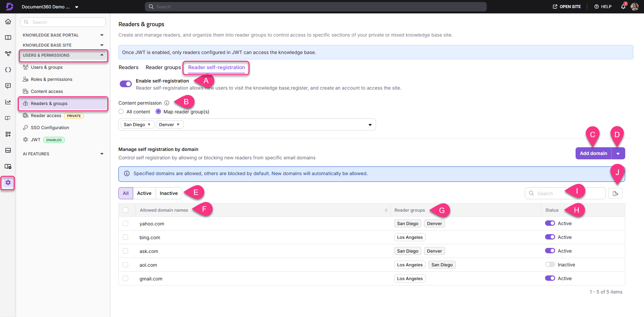Check the checkbox next to yahoo.com
This screenshot has width=644, height=317.
pyautogui.click(x=126, y=223)
